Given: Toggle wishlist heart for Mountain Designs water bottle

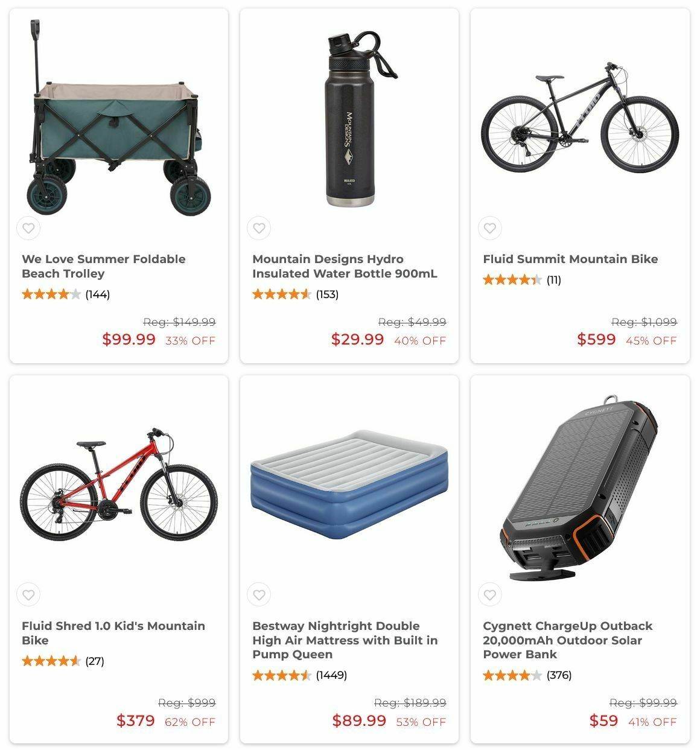Looking at the screenshot, I should click(259, 228).
